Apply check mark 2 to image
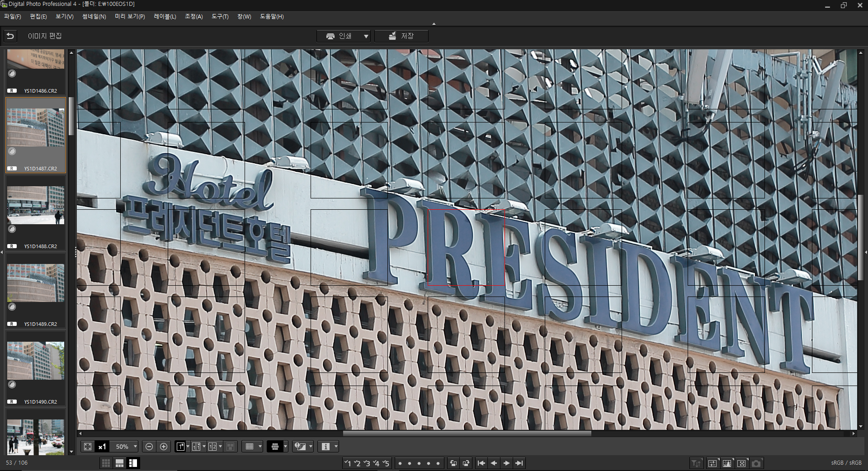 point(357,463)
